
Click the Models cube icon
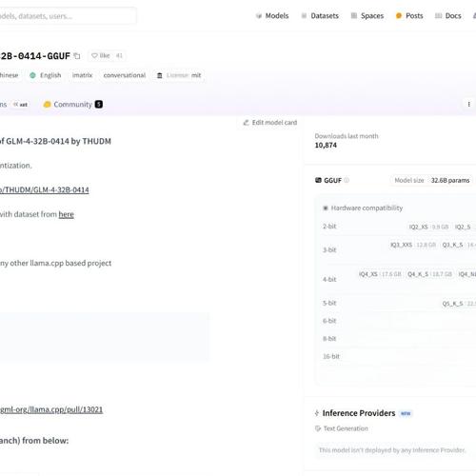(x=259, y=16)
